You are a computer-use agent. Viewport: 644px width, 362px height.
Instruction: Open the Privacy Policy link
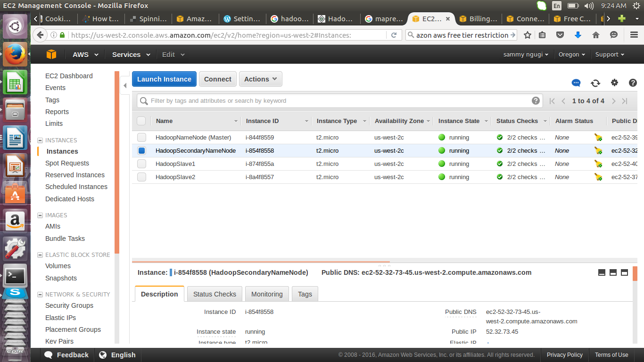point(565,355)
